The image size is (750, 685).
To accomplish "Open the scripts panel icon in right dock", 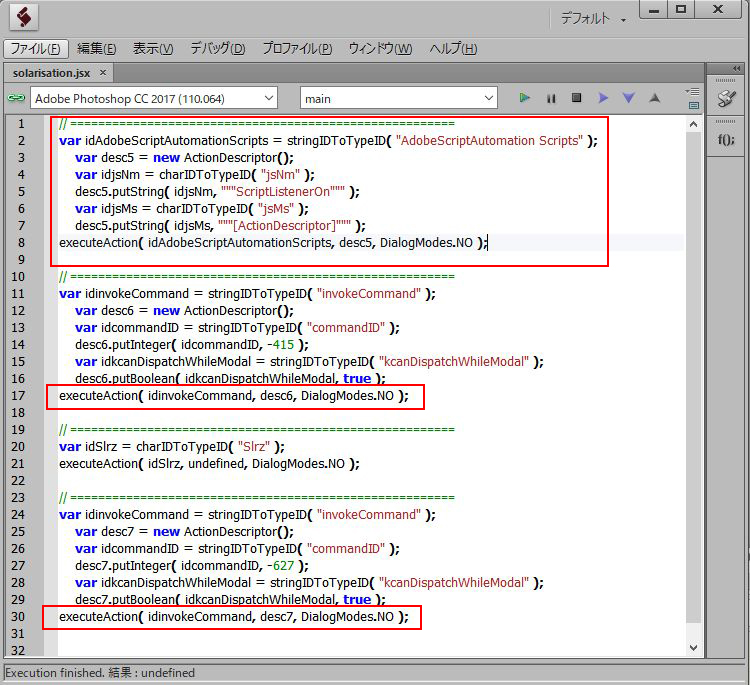I will click(x=727, y=99).
